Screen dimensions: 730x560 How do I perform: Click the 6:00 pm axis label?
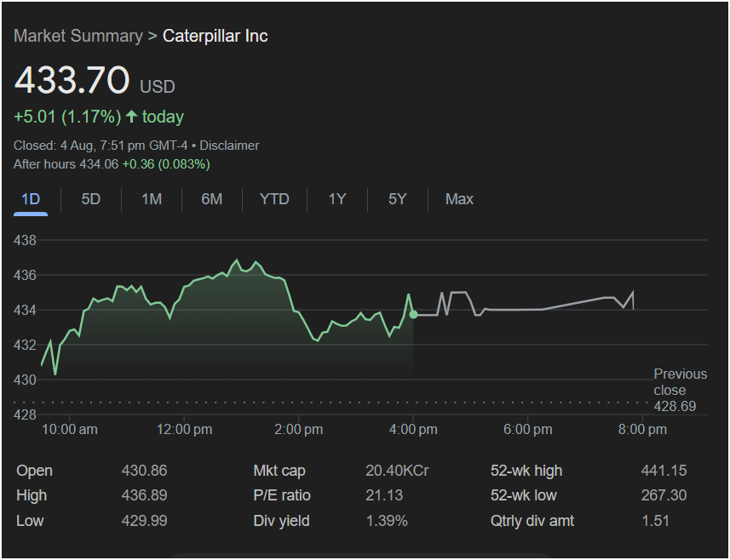(528, 429)
